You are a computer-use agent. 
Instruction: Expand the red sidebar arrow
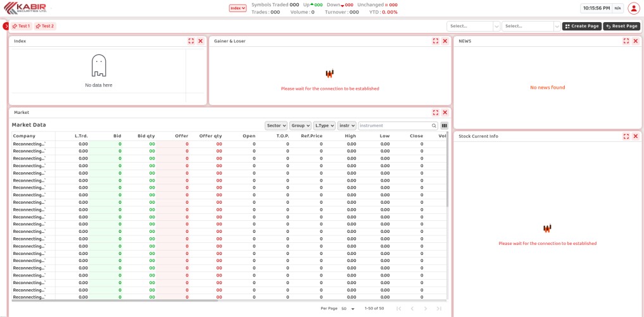click(6, 27)
